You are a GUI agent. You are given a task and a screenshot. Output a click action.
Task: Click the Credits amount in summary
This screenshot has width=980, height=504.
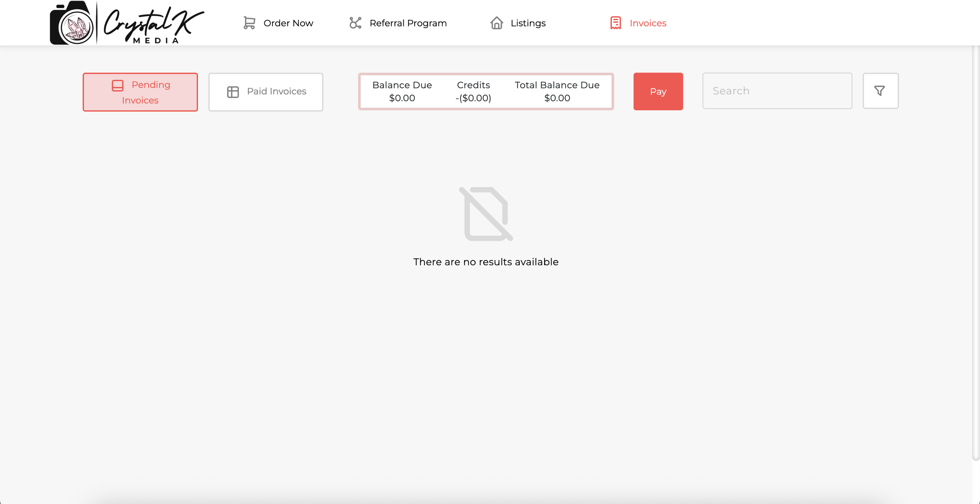click(x=473, y=98)
